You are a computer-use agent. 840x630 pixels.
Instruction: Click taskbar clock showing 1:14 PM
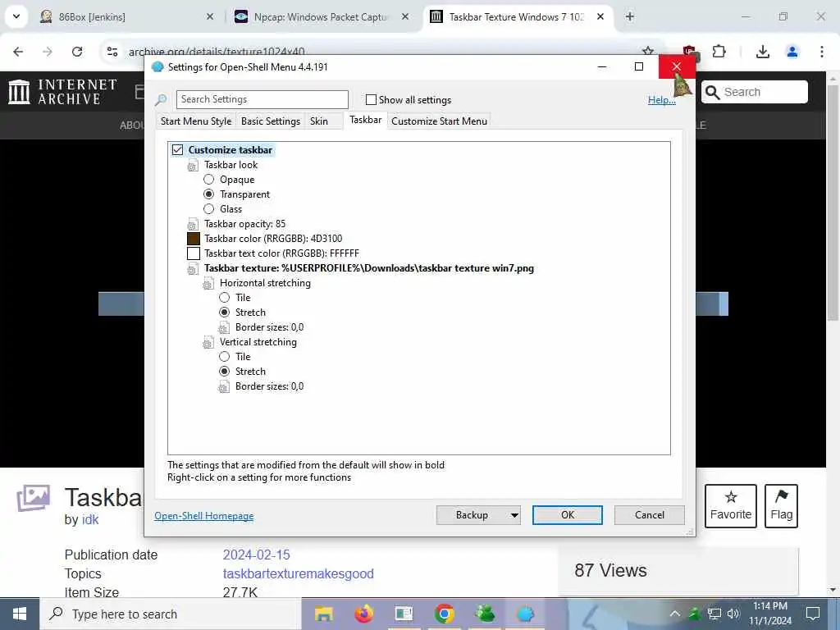[x=770, y=614]
